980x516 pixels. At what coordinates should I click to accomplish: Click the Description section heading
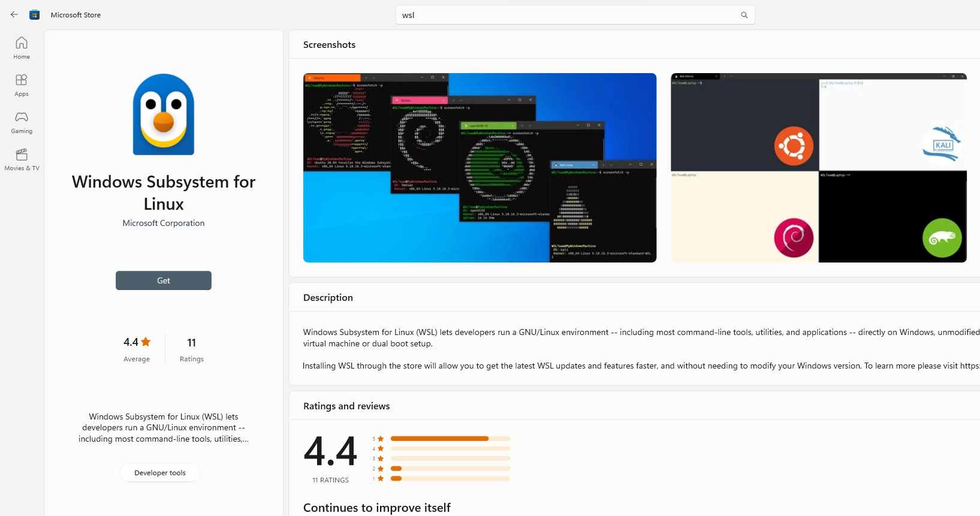[x=328, y=298]
